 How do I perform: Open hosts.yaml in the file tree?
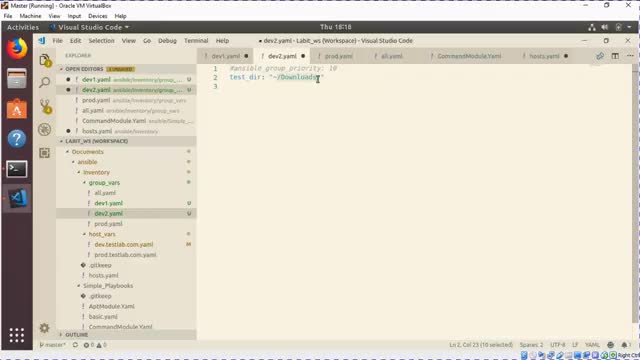103,276
